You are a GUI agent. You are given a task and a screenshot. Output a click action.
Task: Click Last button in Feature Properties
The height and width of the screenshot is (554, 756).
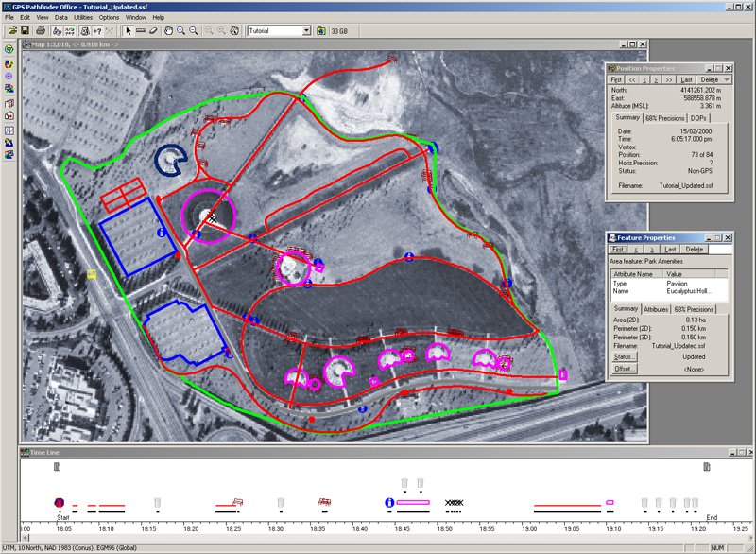tap(670, 250)
